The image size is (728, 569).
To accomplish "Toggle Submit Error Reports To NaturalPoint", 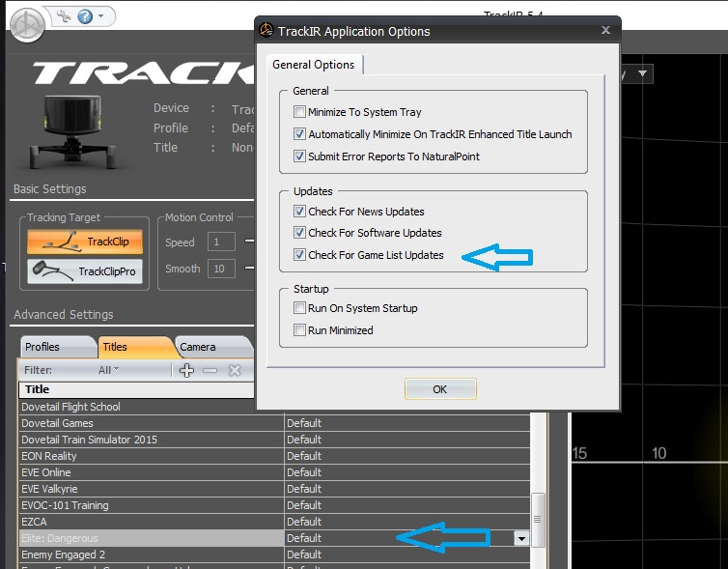I will point(299,156).
